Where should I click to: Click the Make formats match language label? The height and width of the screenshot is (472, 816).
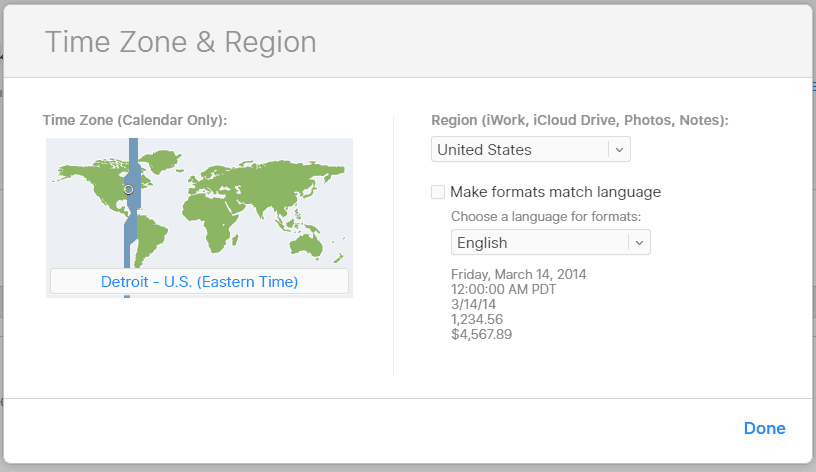click(x=555, y=192)
